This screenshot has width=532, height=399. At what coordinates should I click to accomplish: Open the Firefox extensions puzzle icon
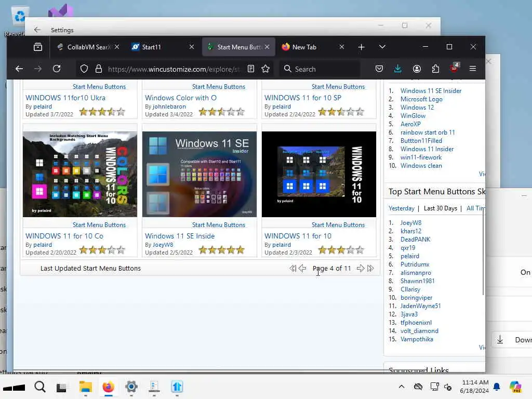click(435, 69)
